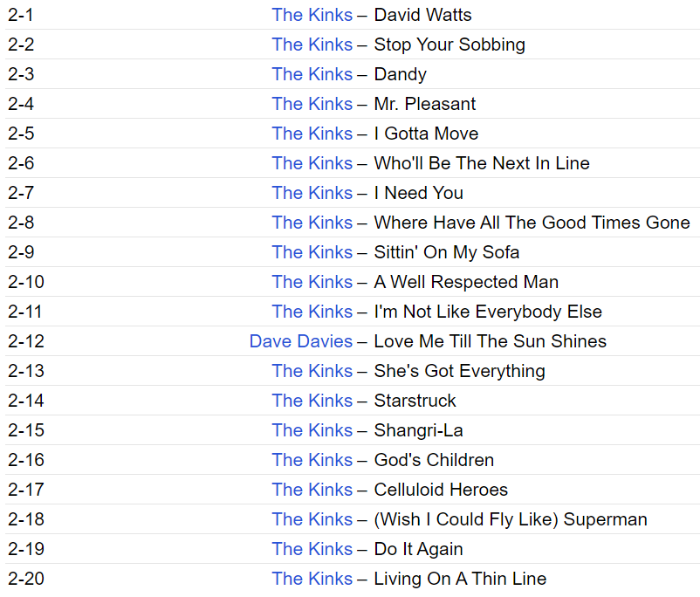700x597 pixels.
Task: Click The Kinks artist link on Dandy row
Action: click(312, 74)
